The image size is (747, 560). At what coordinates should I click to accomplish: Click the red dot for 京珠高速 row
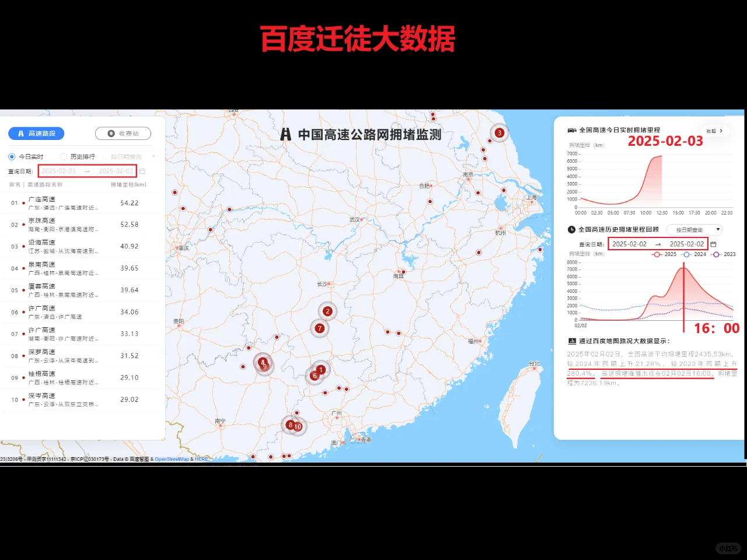[x=23, y=225]
